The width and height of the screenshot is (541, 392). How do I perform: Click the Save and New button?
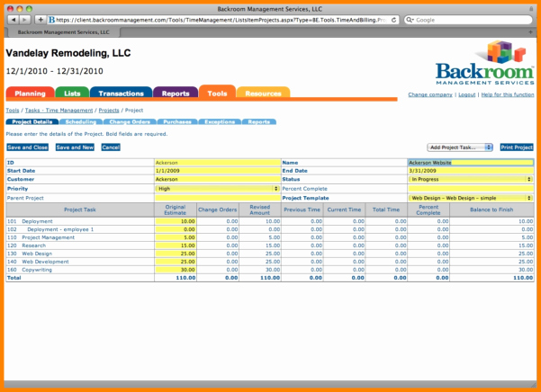point(75,147)
